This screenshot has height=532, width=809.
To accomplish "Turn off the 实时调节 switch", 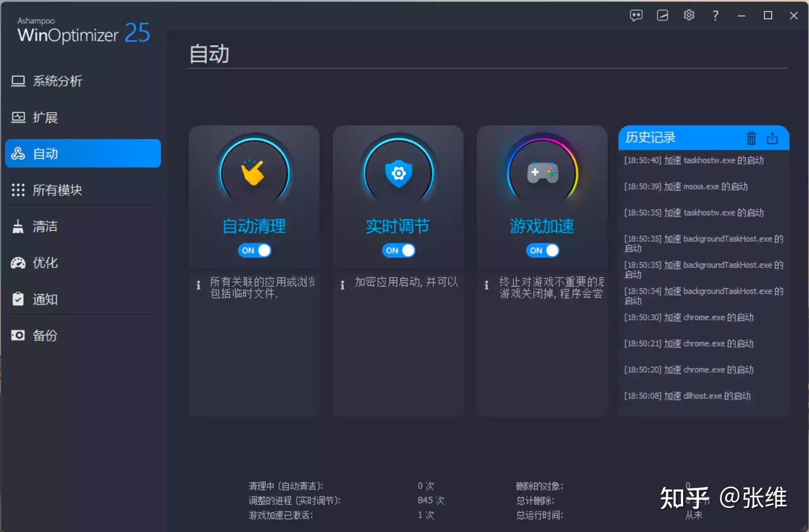I will click(x=398, y=250).
